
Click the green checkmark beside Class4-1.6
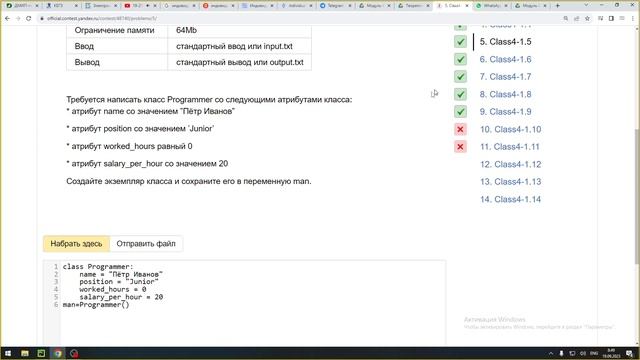click(x=460, y=59)
